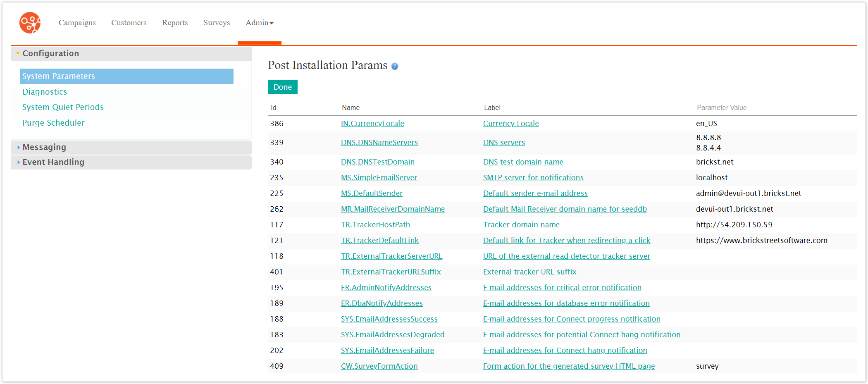Screen dimensions: 868x384
Task: Open the Reports menu item
Action: point(174,23)
